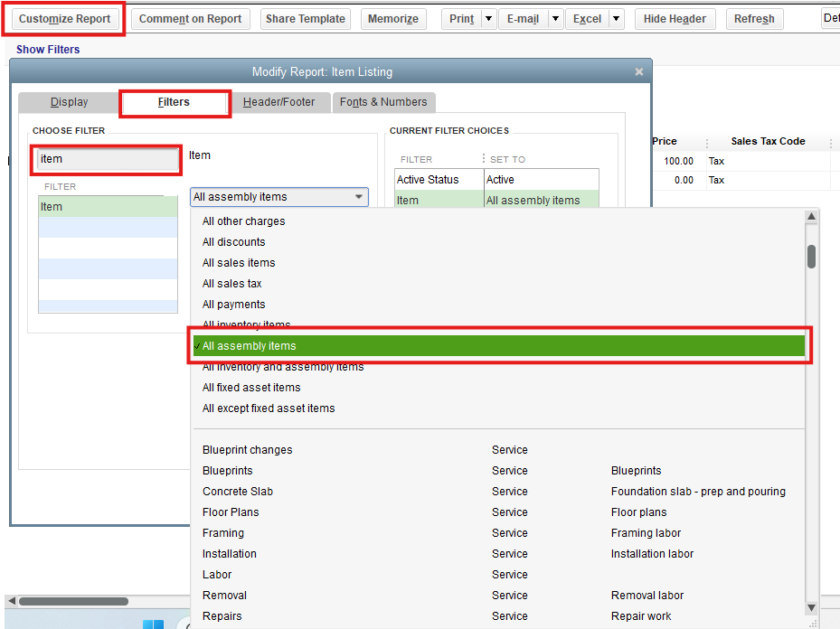Click scroll up arrow in dropdown list

pos(812,218)
